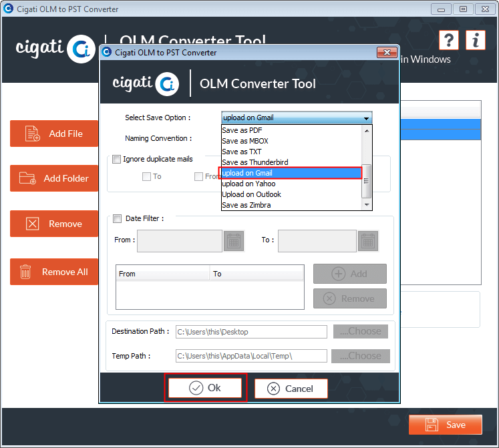Select Save as MBOX option
This screenshot has height=448, width=499.
point(291,141)
